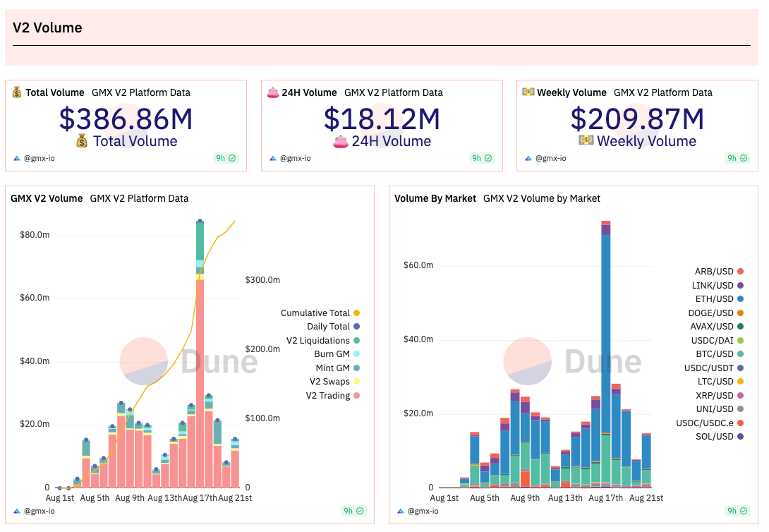This screenshot has width=769, height=532.
Task: Toggle UNI/USD legend series
Action: (720, 409)
